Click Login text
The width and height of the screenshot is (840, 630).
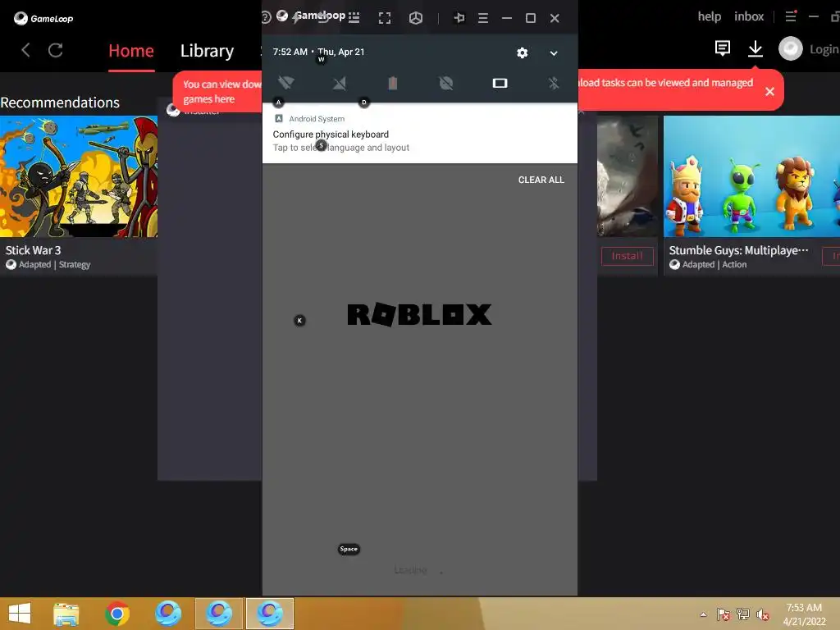point(824,49)
